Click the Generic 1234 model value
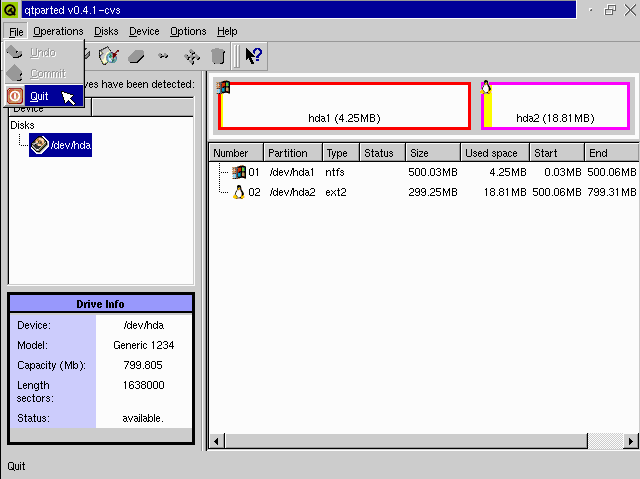 click(x=144, y=345)
